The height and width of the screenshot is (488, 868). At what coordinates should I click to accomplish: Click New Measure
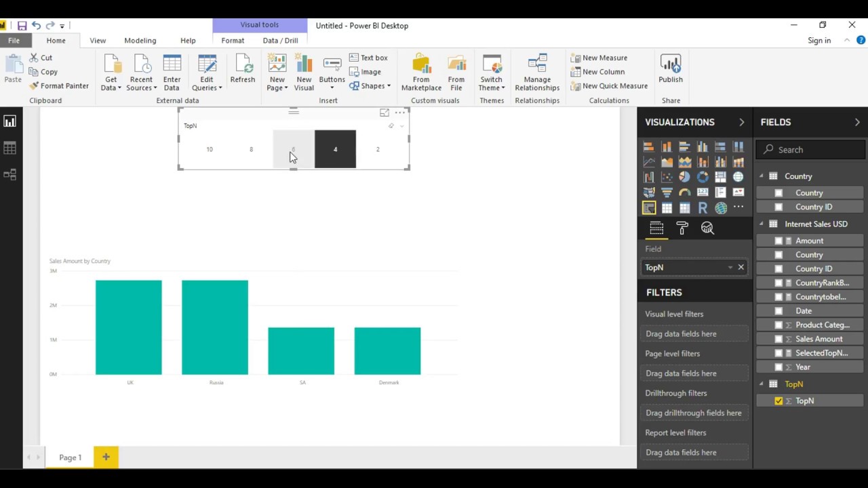pyautogui.click(x=599, y=58)
